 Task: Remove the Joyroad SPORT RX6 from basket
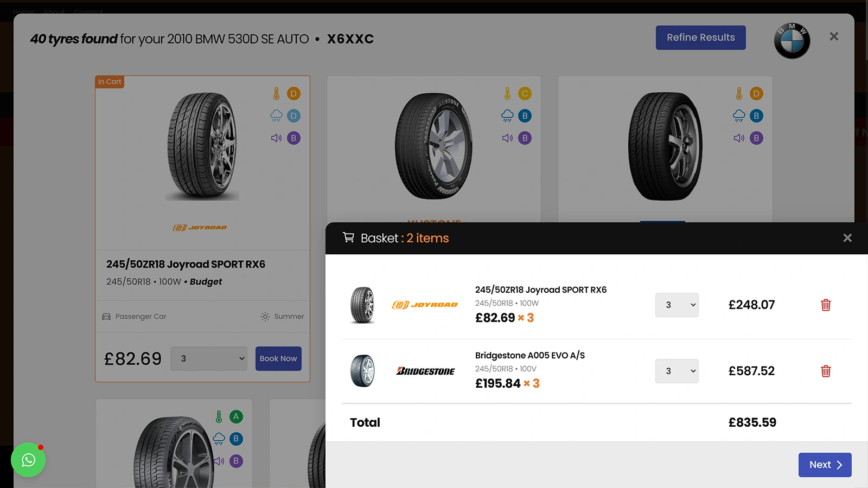coord(826,305)
